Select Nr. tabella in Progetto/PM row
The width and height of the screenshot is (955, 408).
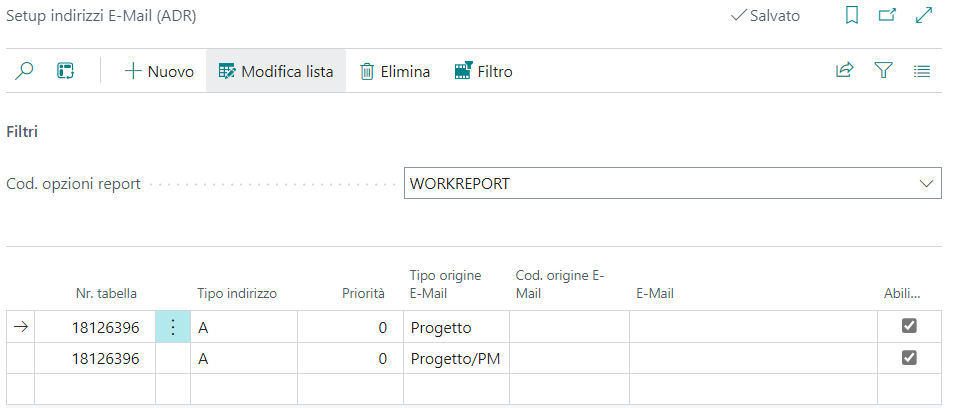click(x=95, y=359)
